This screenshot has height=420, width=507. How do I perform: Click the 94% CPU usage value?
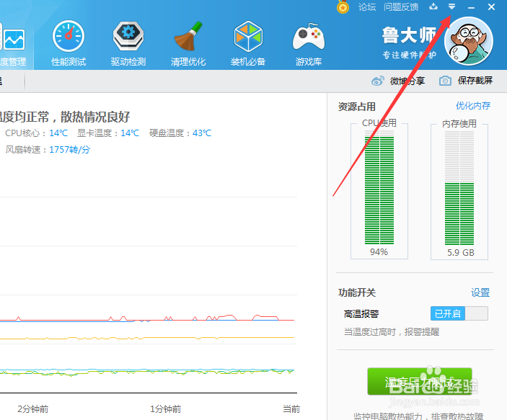(379, 252)
